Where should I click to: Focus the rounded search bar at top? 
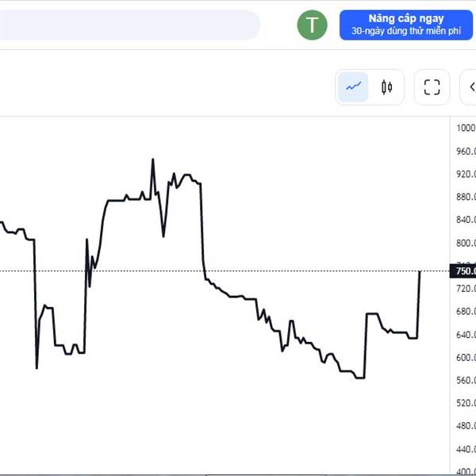(x=129, y=25)
